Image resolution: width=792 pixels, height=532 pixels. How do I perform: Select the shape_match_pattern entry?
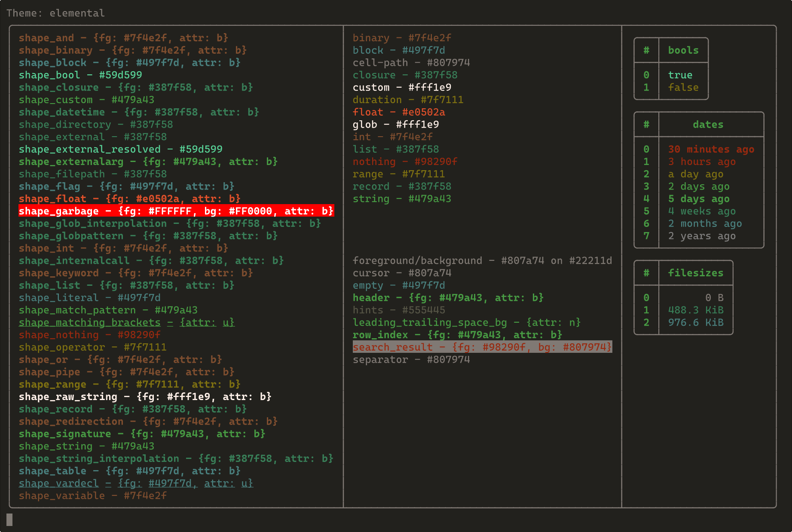[x=108, y=310]
